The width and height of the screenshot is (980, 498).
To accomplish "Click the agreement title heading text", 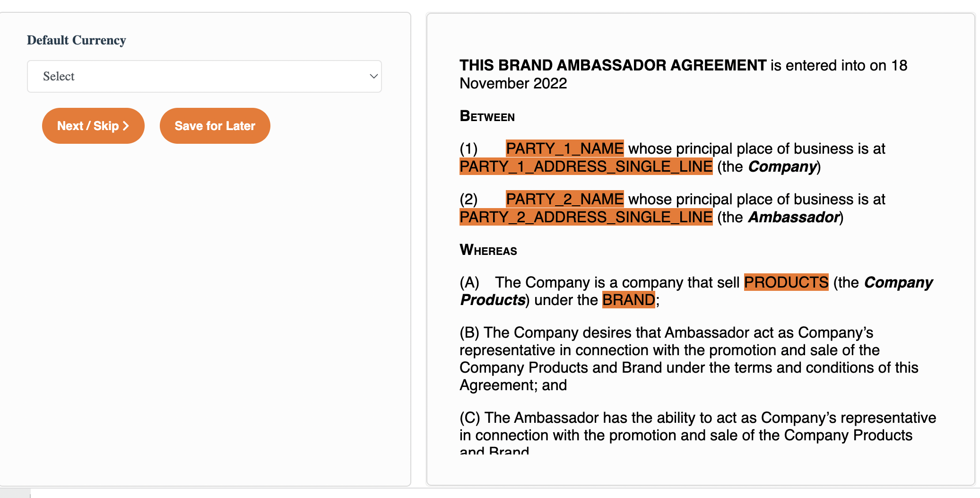I will coord(613,65).
